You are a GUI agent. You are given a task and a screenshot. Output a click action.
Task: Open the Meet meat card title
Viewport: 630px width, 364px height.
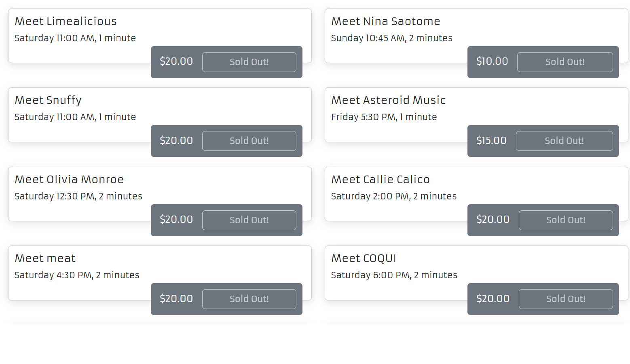[x=45, y=258]
